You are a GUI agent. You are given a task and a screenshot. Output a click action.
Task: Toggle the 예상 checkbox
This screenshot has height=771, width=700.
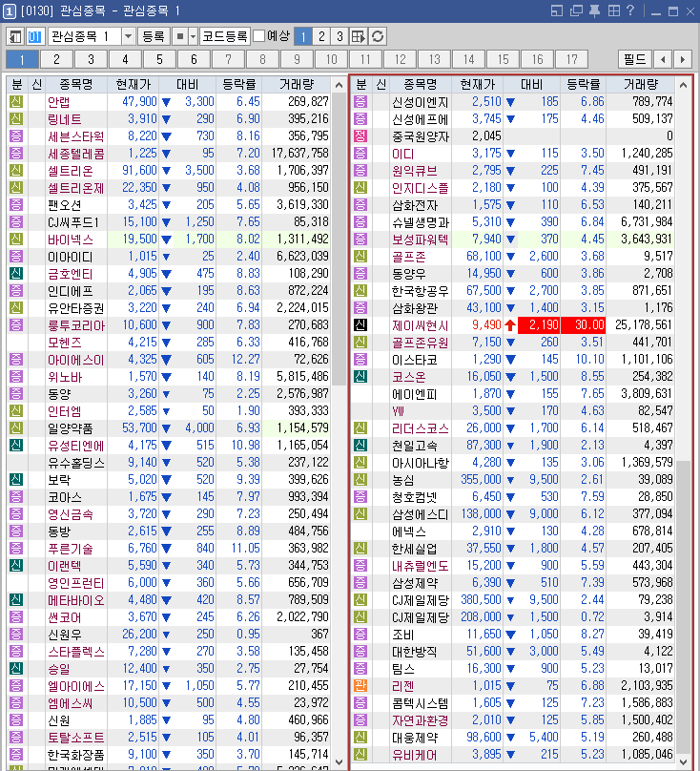pyautogui.click(x=259, y=36)
